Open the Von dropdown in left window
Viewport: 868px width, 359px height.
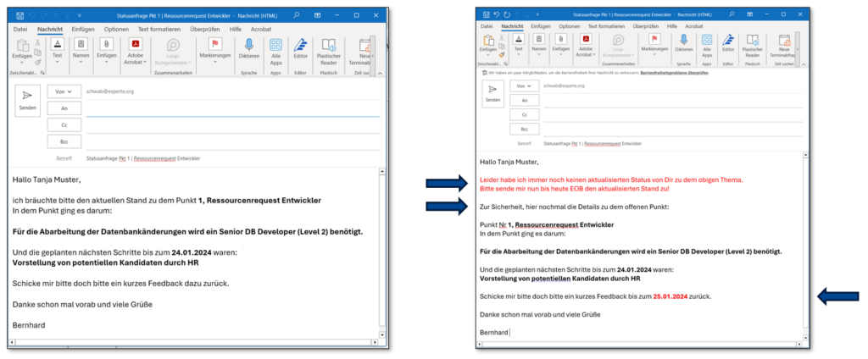(x=64, y=91)
